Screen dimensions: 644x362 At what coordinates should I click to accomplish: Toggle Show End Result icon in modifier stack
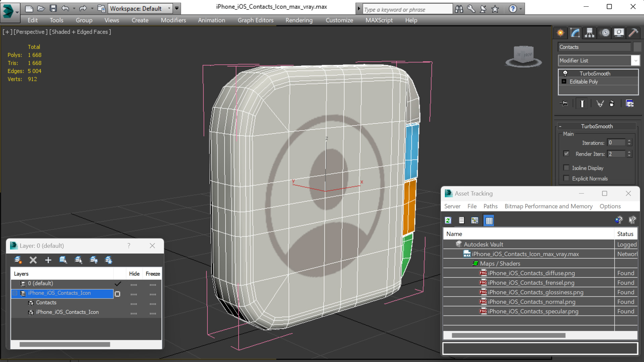(x=582, y=103)
